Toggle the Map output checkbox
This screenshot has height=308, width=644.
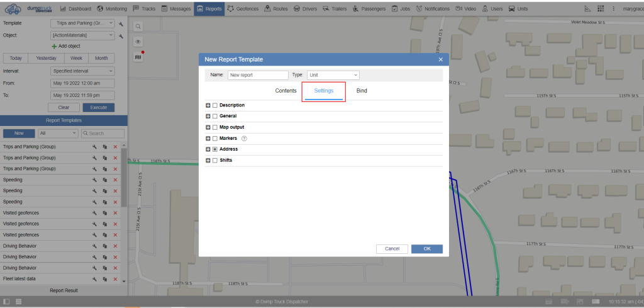click(x=214, y=127)
